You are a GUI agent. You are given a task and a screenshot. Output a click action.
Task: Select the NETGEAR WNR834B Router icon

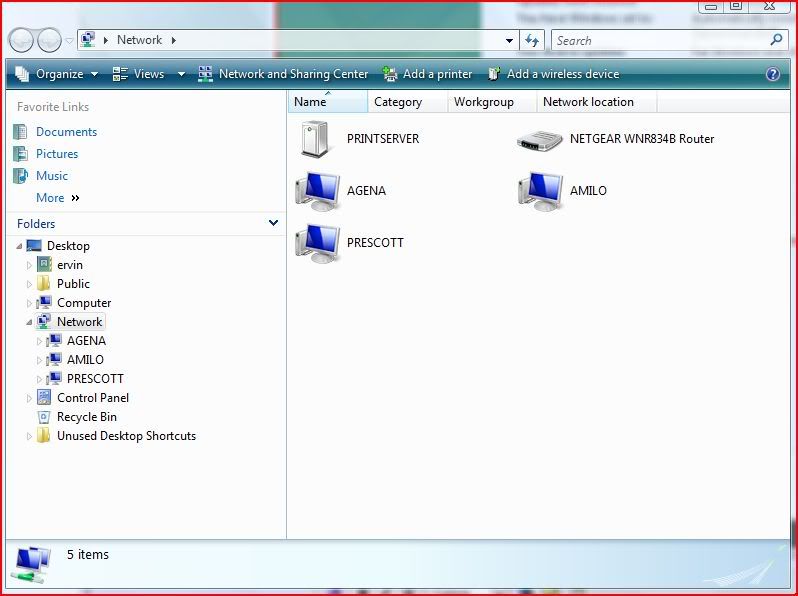[540, 140]
